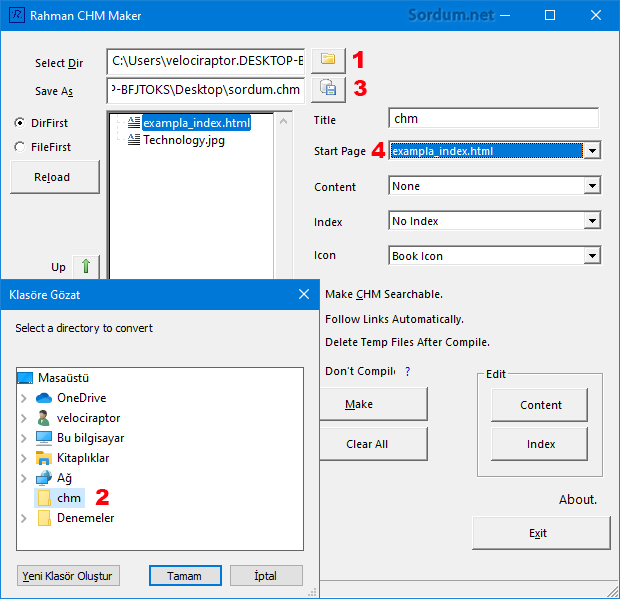Click Make CHM Searchable option text
This screenshot has height=599, width=620.
[x=384, y=294]
